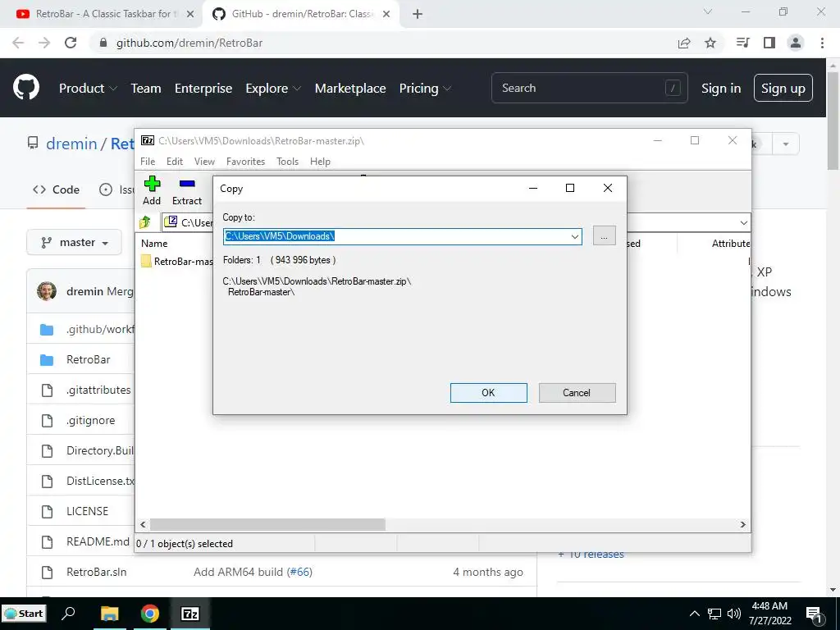Open the 7-Zip File menu

148,162
